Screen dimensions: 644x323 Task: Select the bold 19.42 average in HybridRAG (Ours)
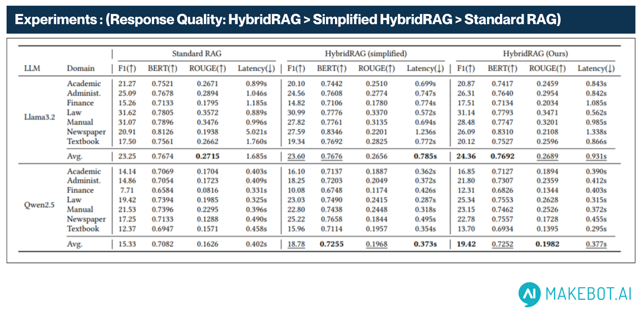point(466,244)
